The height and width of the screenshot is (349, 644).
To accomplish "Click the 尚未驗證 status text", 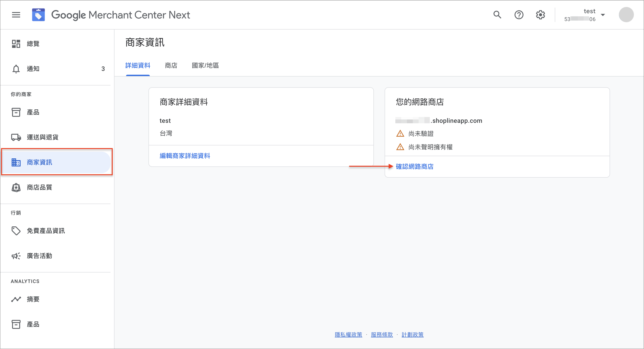I will pyautogui.click(x=421, y=134).
